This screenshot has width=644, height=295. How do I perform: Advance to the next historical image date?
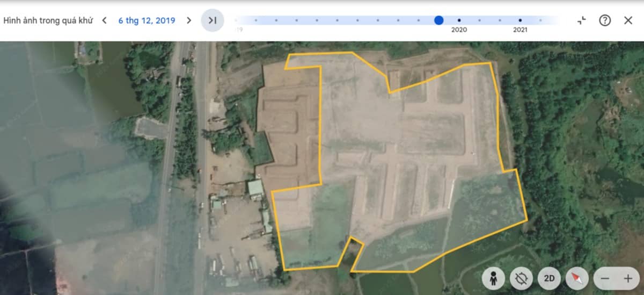[188, 20]
